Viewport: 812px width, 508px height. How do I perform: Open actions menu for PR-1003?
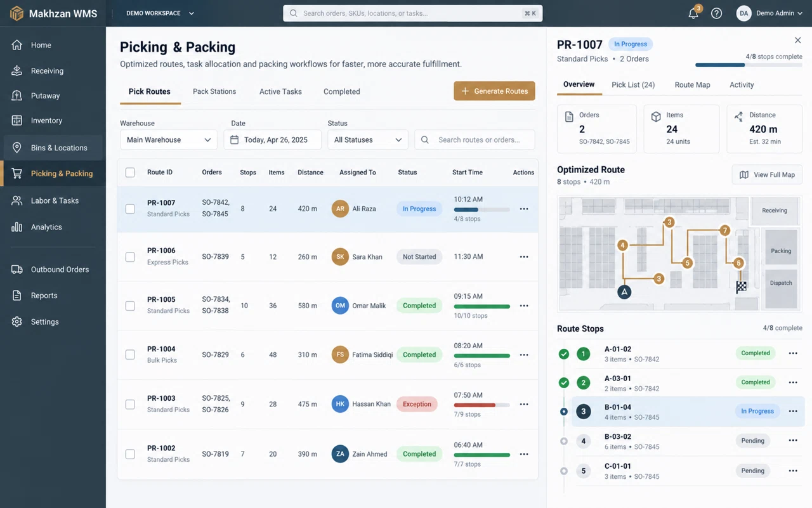(524, 404)
